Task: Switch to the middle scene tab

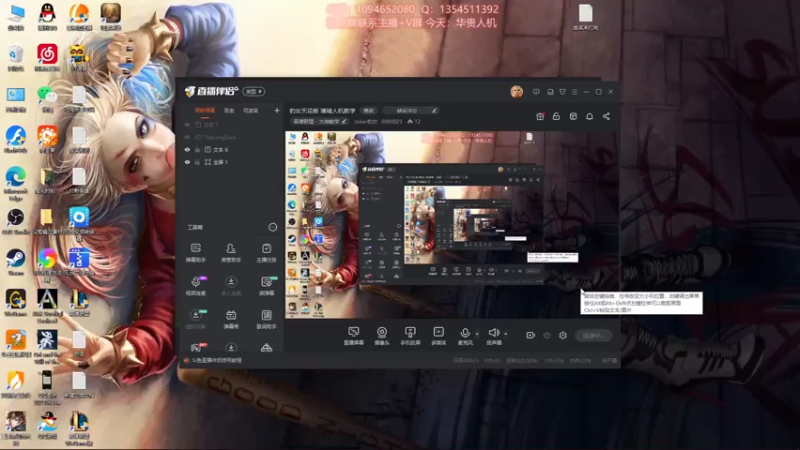Action: coord(229,110)
